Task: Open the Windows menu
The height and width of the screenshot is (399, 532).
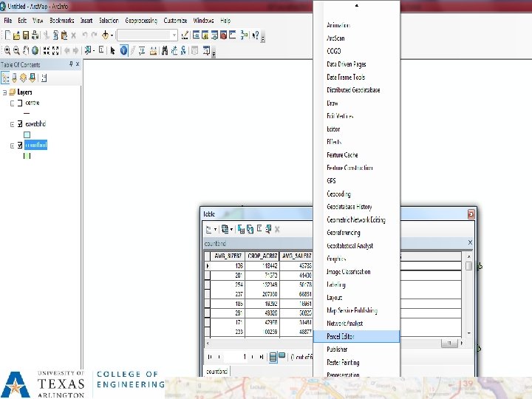Action: [x=203, y=21]
